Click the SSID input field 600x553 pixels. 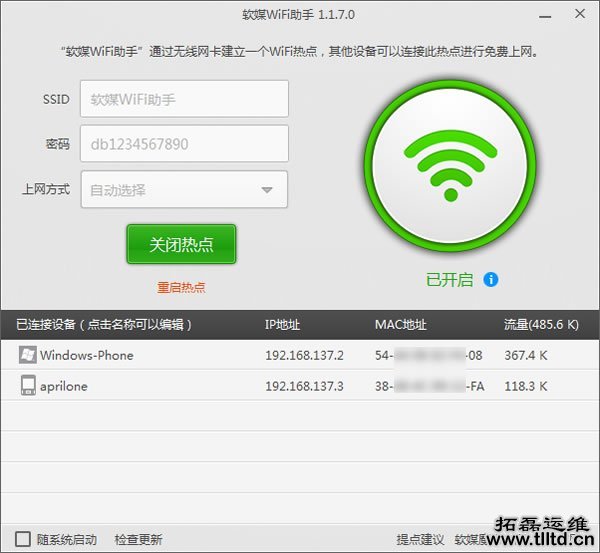pyautogui.click(x=184, y=99)
